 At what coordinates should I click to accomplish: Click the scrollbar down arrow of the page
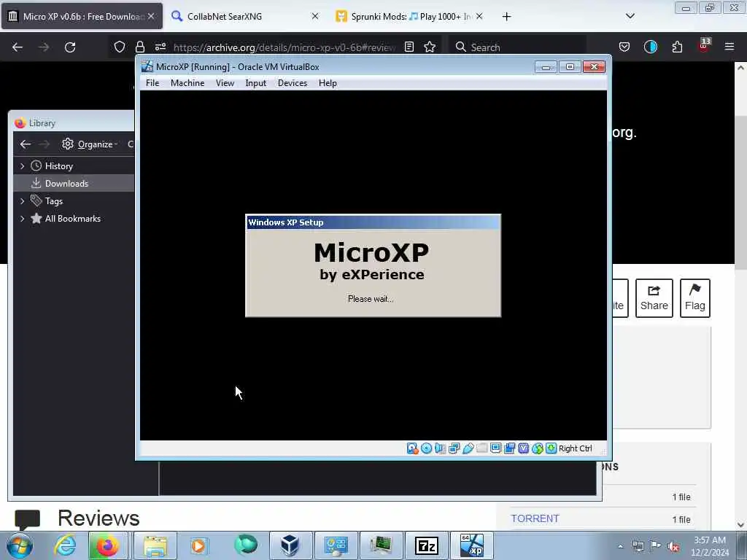pos(741,524)
